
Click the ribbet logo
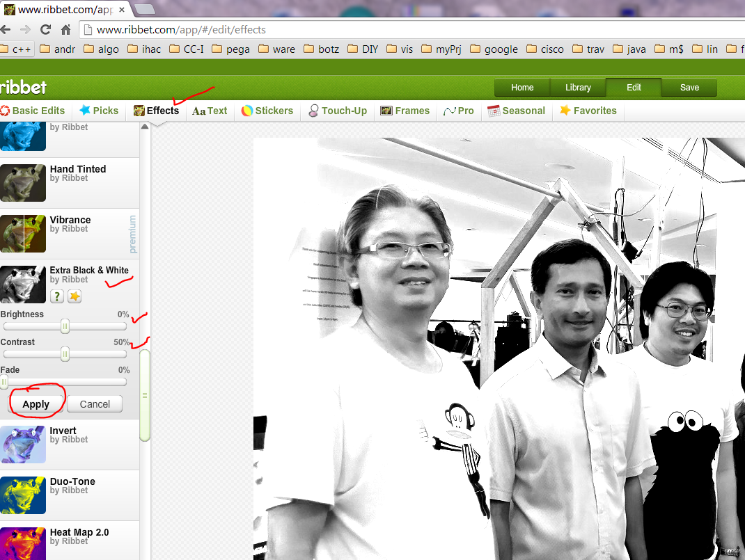(x=23, y=88)
